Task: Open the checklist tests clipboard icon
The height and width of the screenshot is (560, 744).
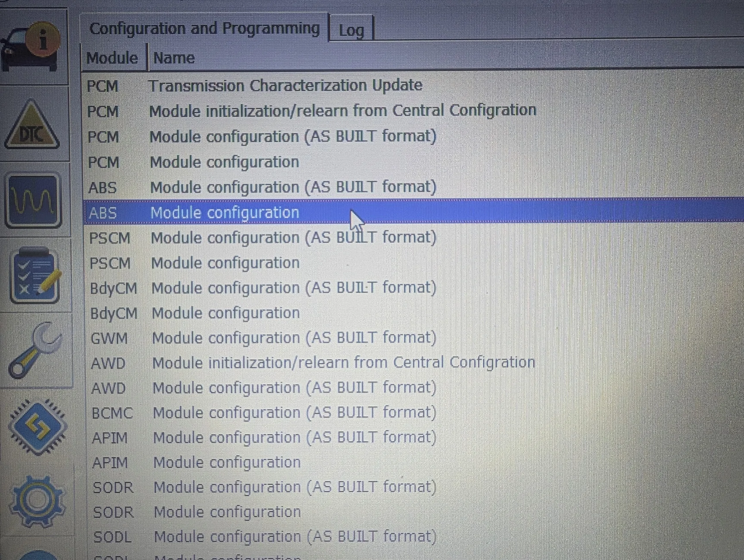Action: pos(34,276)
